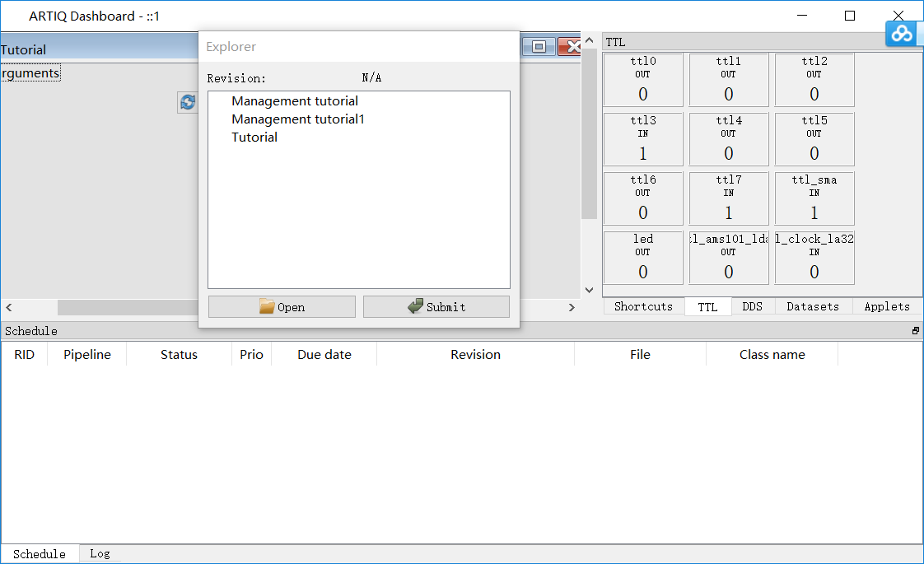Click the ttl1 OUT channel widget
Image resolution: width=924 pixels, height=564 pixels.
[x=728, y=80]
